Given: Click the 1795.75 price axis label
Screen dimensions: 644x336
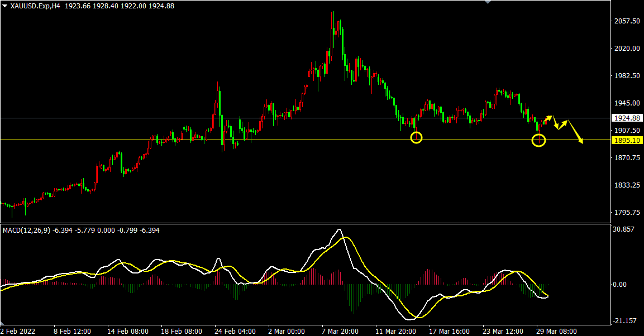Looking at the screenshot, I should coord(627,213).
